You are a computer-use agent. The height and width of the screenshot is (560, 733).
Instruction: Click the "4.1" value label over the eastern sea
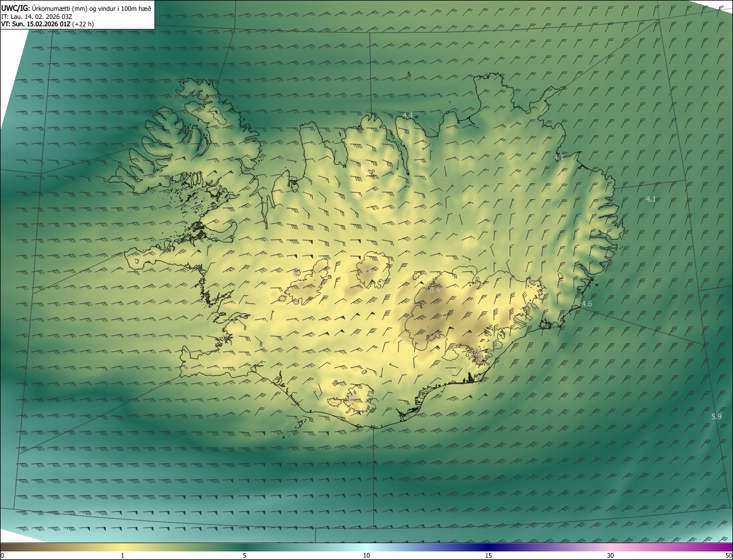pos(651,199)
